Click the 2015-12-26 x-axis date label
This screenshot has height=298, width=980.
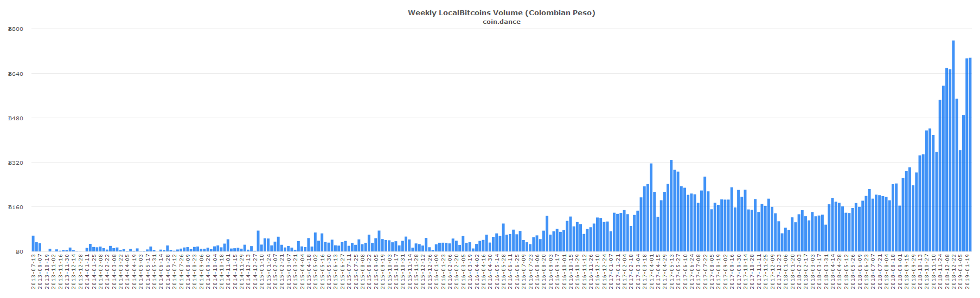tap(430, 271)
